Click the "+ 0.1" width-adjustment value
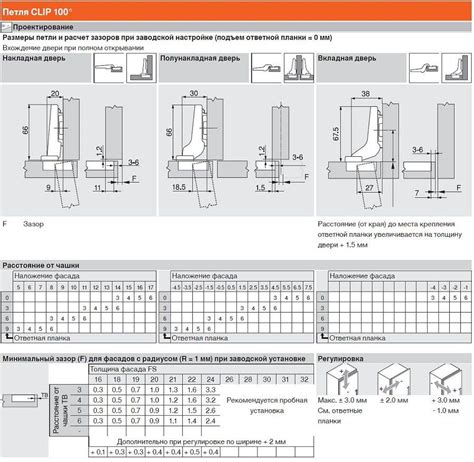 98,452
